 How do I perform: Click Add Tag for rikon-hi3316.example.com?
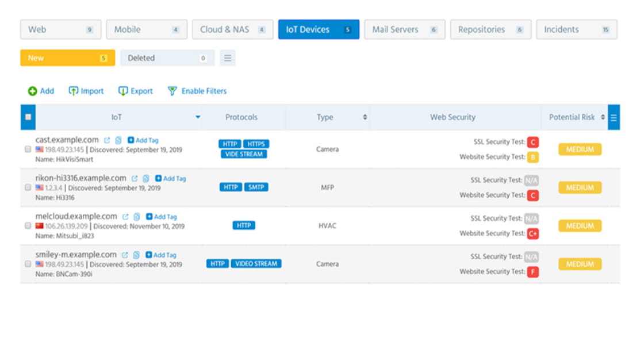point(171,179)
